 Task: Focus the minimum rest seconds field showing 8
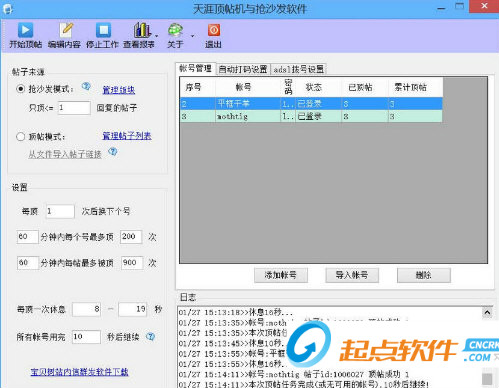coord(87,309)
